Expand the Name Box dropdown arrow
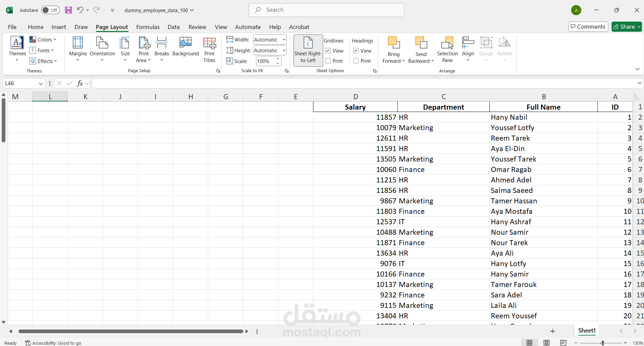 (41, 84)
